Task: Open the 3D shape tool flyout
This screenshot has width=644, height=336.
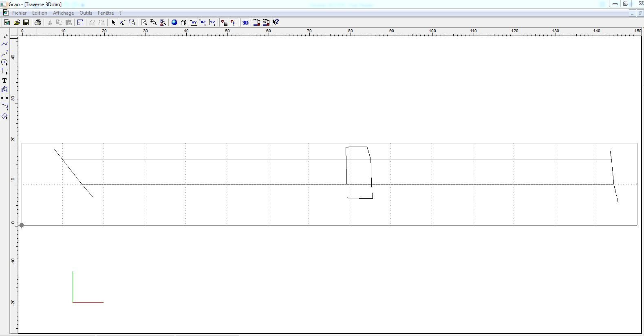Action: pyautogui.click(x=5, y=116)
